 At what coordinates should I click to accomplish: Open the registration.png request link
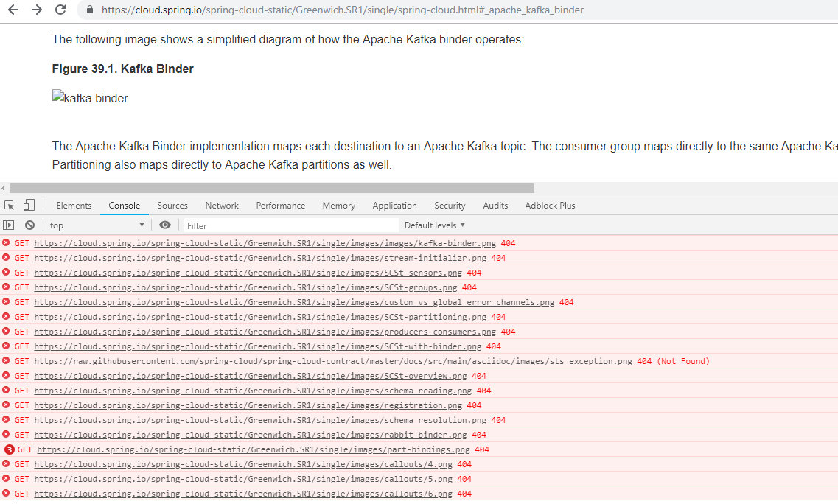click(x=248, y=406)
